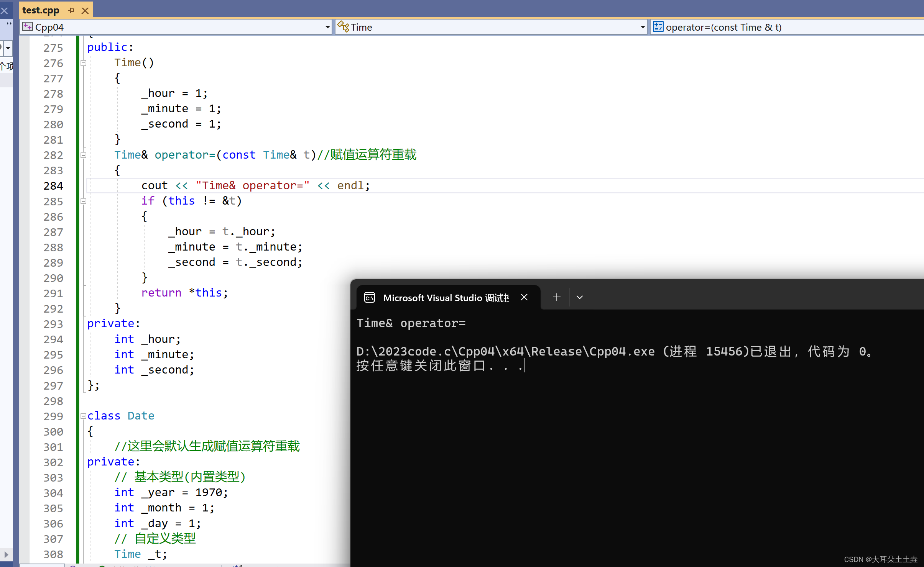Viewport: 924px width, 567px height.
Task: Click the operator= method icon in navigation bar
Action: [658, 27]
